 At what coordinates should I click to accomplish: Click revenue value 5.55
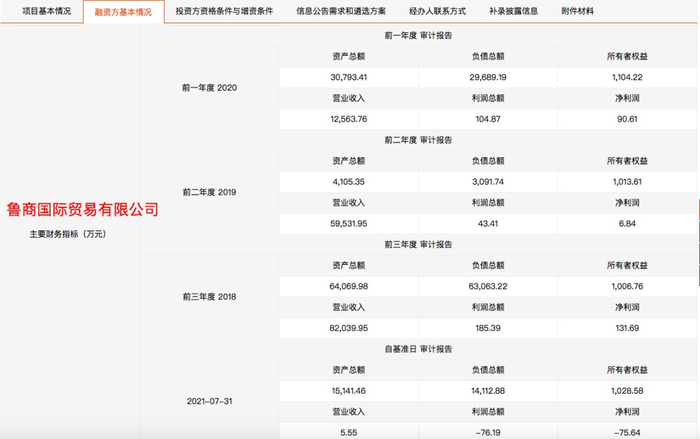[349, 433]
